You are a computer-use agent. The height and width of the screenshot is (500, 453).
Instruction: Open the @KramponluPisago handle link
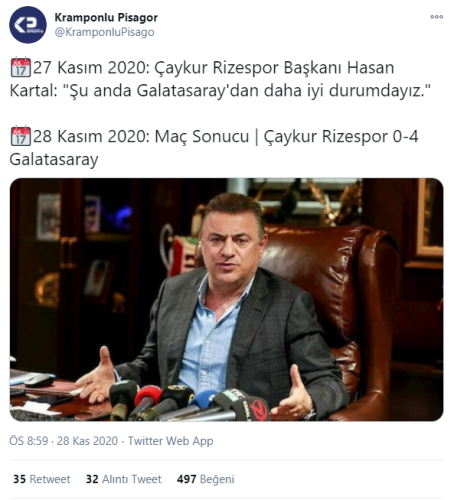coord(104,32)
